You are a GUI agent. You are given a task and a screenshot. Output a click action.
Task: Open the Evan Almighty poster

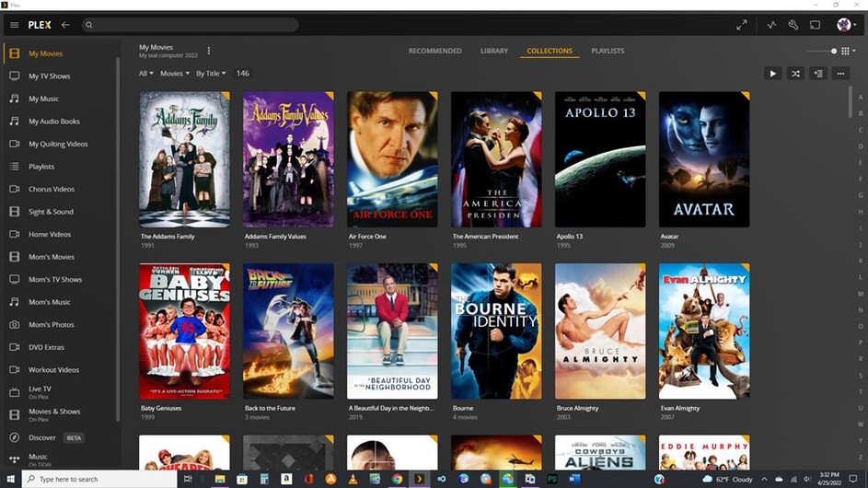click(x=704, y=331)
